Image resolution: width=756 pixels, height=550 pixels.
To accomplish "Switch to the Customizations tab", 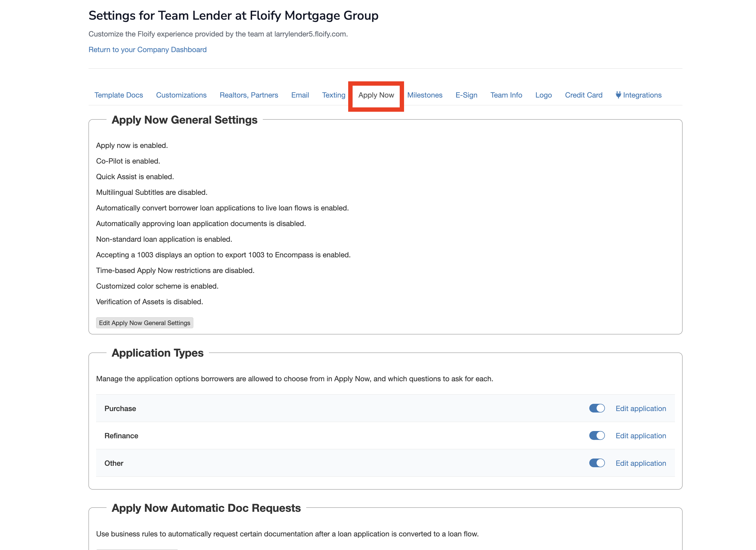I will [181, 95].
